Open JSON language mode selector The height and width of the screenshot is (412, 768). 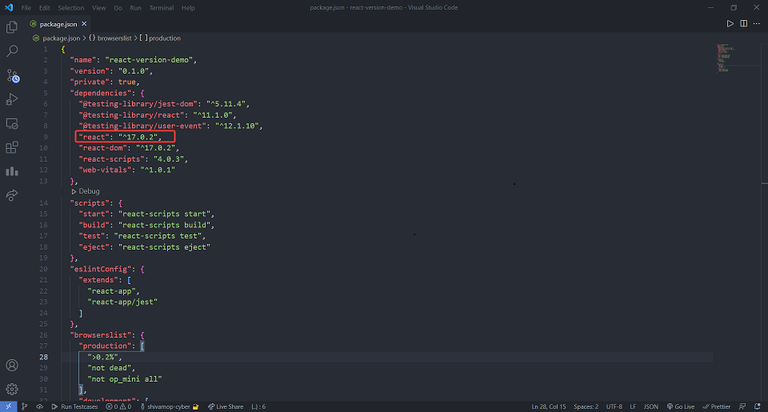pos(649,407)
